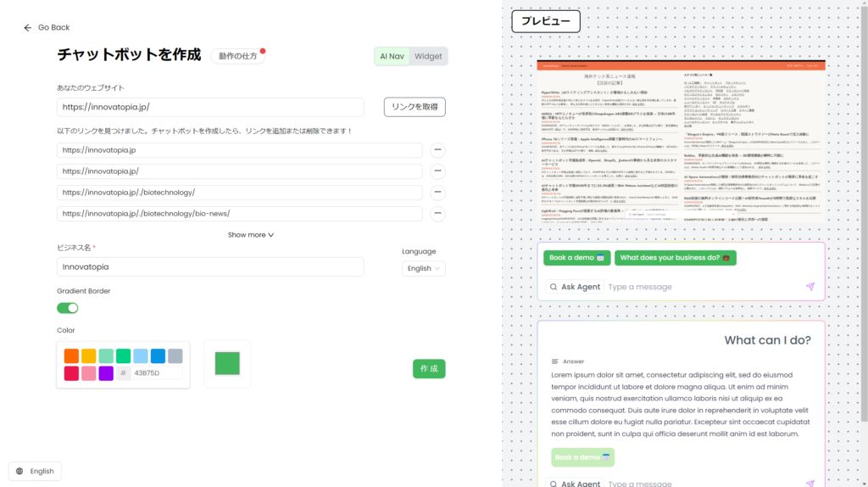Screen dimensions: 868x487
Task: Open the Language dropdown showing English
Action: click(424, 268)
